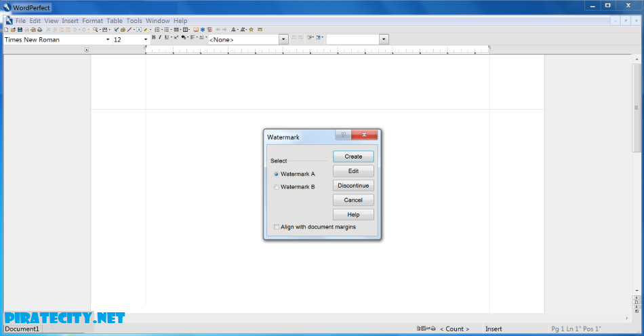Click the Zoom magnifier icon
644x336 pixels.
coord(96,30)
